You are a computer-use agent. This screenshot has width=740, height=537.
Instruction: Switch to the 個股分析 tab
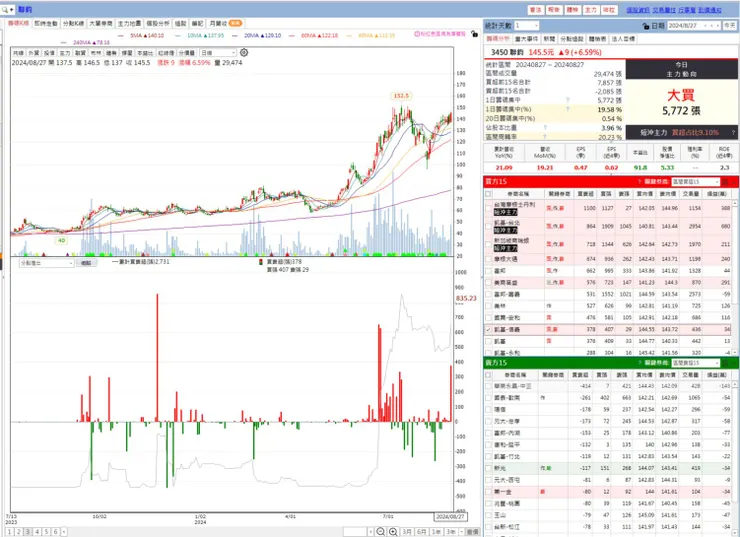(158, 23)
